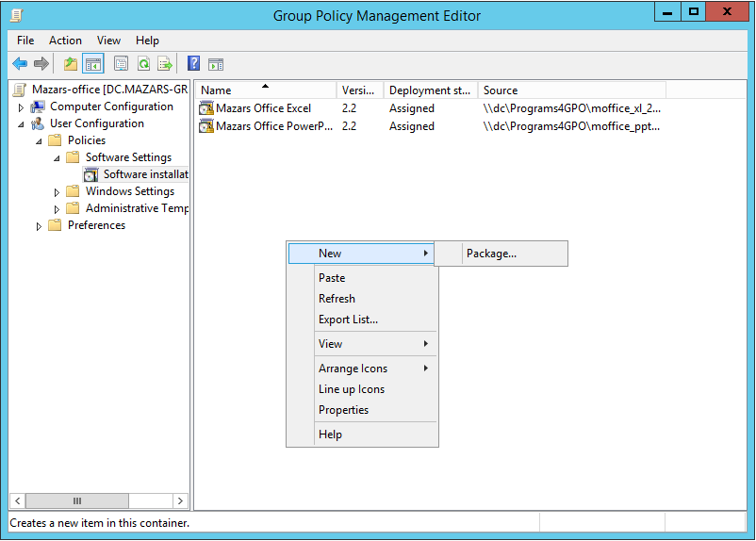Sort by the Source column header
Viewport: 756px width, 541px height.
[x=572, y=90]
